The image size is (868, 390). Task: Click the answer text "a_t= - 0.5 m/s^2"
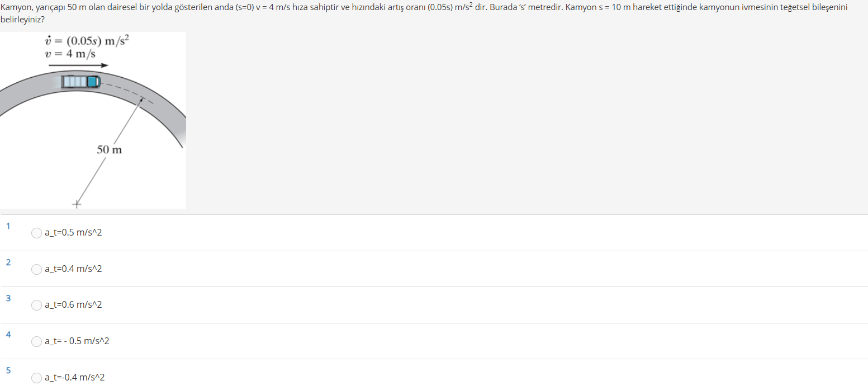tap(77, 341)
